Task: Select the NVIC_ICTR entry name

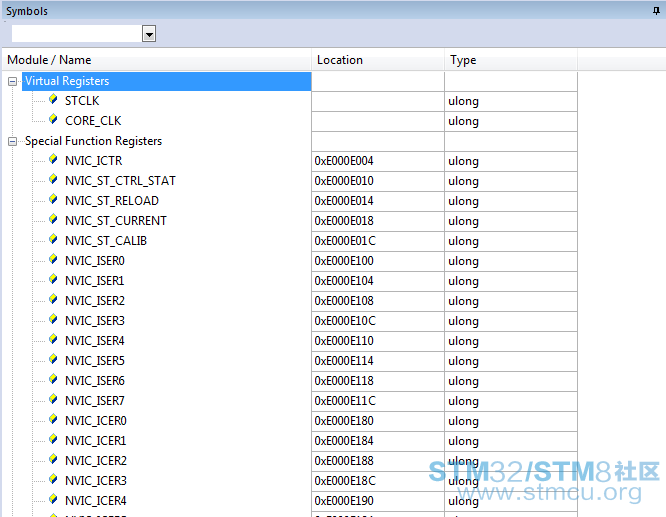Action: (x=93, y=161)
